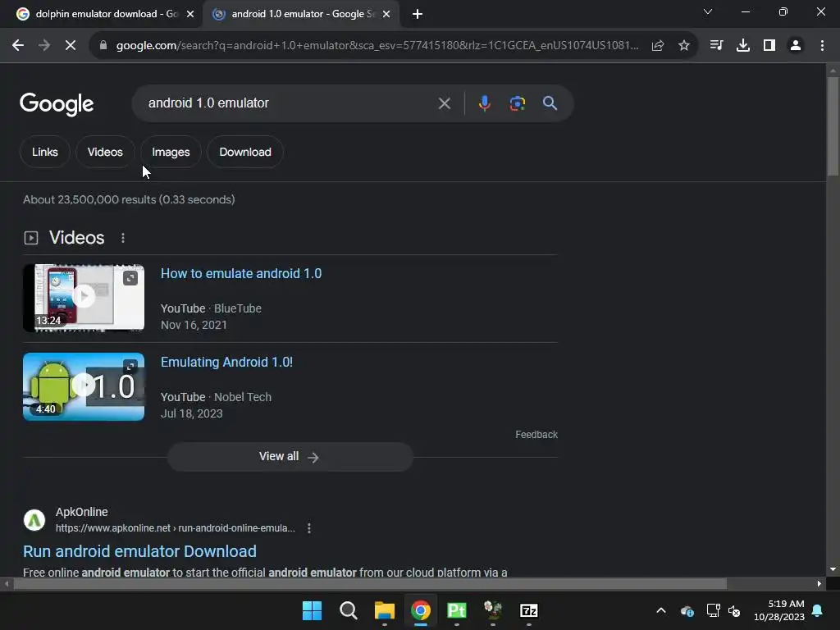
Task: Open the Pt app on the taskbar
Action: (x=456, y=610)
